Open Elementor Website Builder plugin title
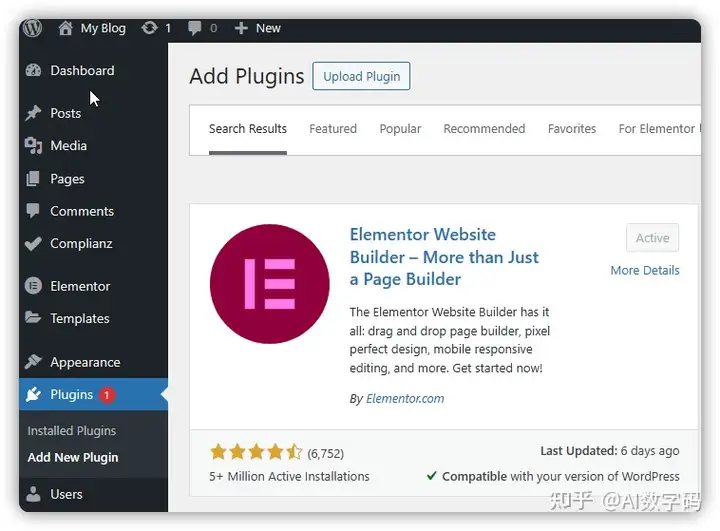The width and height of the screenshot is (720, 531). 444,257
